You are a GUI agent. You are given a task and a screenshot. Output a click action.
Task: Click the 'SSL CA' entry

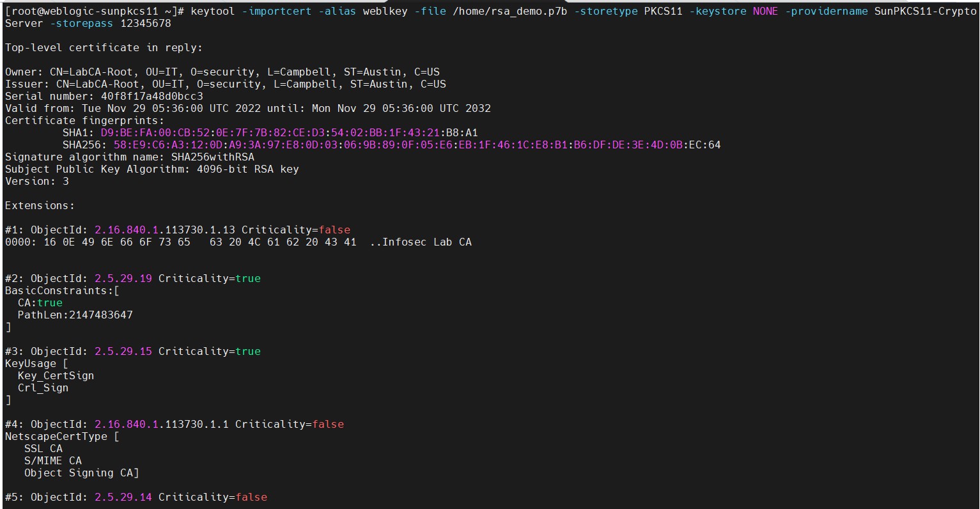click(x=43, y=449)
